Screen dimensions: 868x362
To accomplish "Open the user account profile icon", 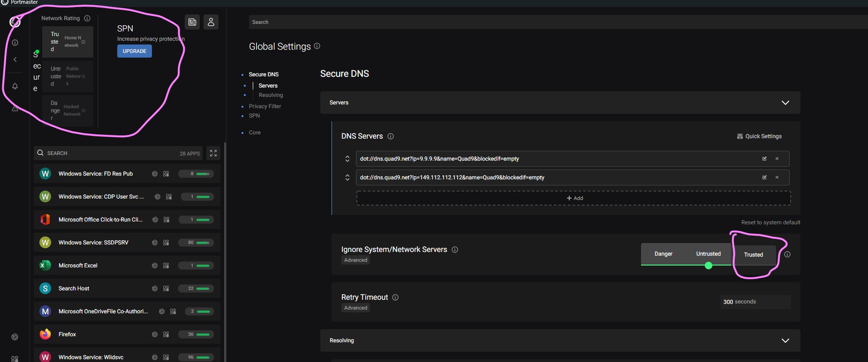I will tap(211, 22).
